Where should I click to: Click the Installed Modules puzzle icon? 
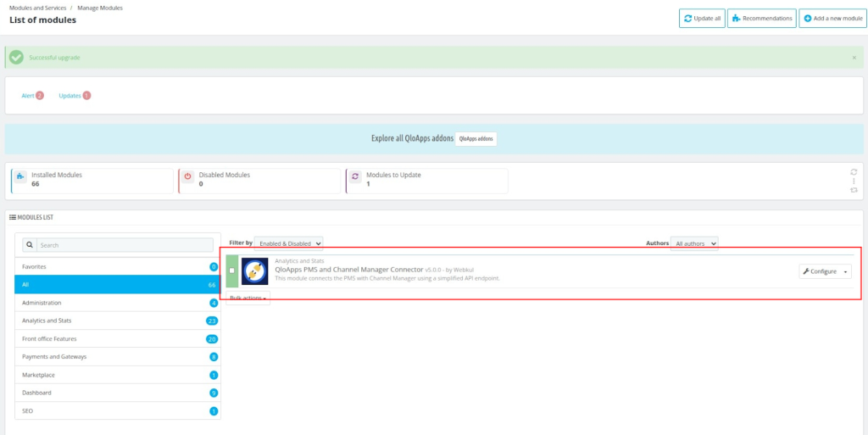pos(20,180)
